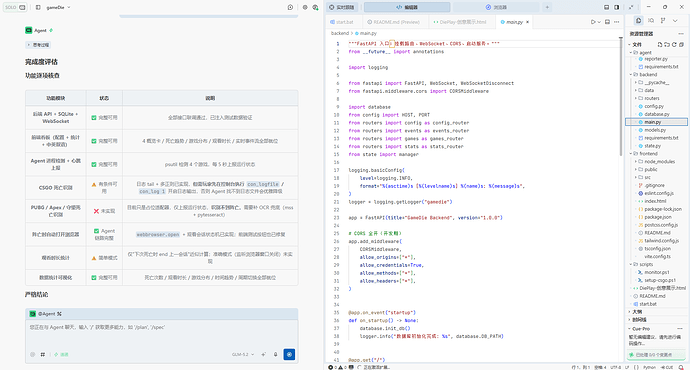The image size is (690, 370).
Task: Refresh the file explorer tree
Action: (674, 44)
